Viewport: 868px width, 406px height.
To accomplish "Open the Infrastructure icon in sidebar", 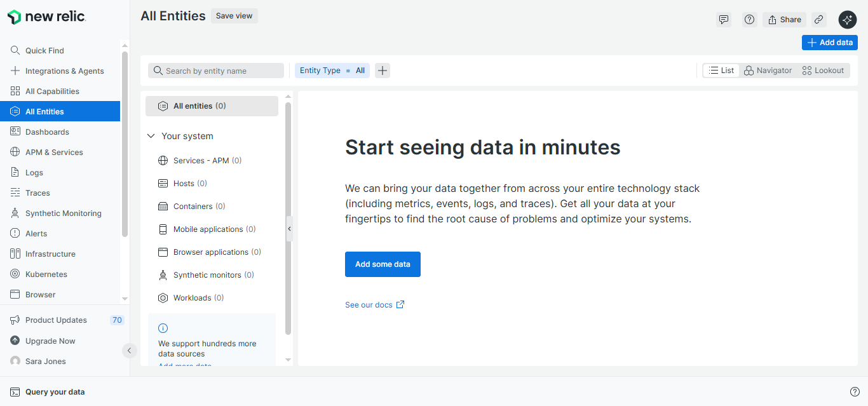I will pyautogui.click(x=15, y=254).
